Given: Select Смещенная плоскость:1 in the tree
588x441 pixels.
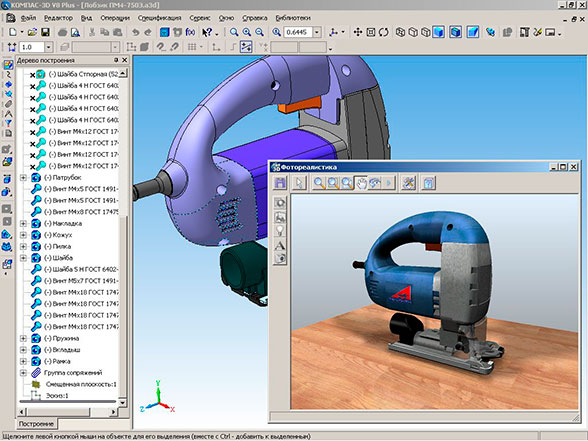Looking at the screenshot, I should 81,384.
